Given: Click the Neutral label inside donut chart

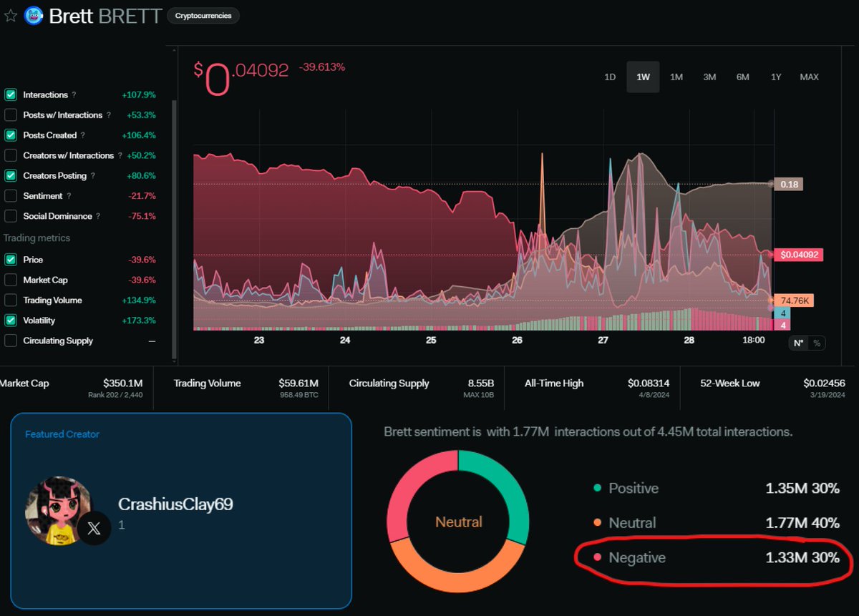Looking at the screenshot, I should click(x=459, y=522).
